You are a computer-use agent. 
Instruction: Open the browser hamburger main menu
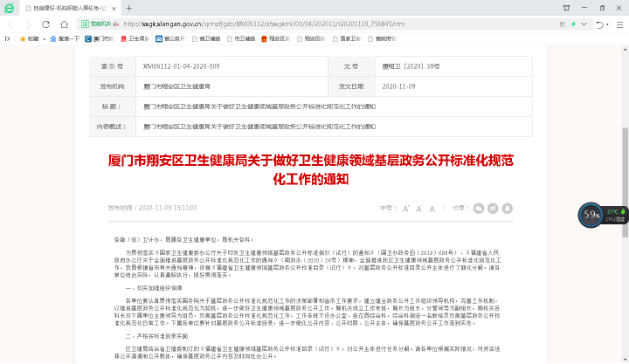619,24
